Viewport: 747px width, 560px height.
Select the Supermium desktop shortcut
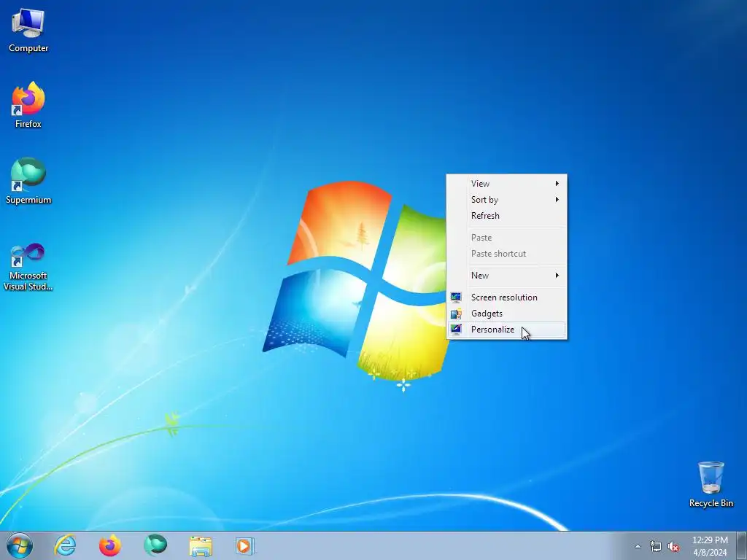pyautogui.click(x=28, y=181)
